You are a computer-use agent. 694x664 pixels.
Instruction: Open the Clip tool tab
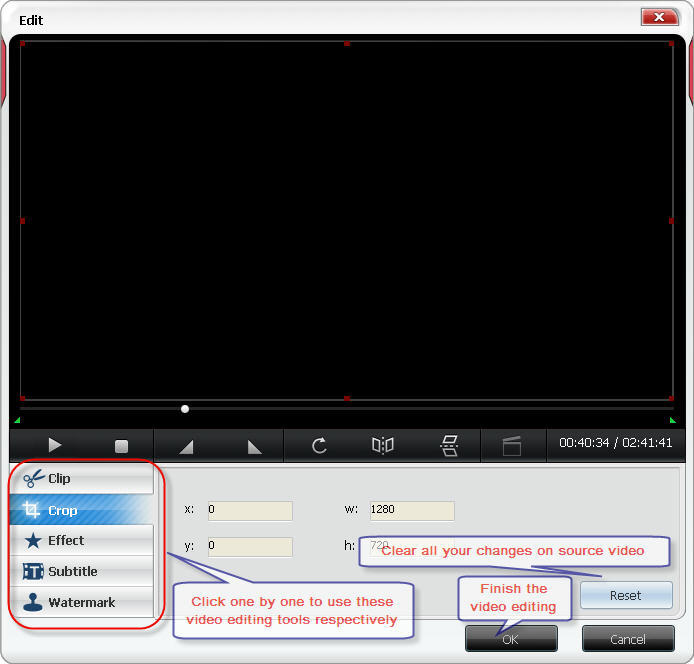81,479
